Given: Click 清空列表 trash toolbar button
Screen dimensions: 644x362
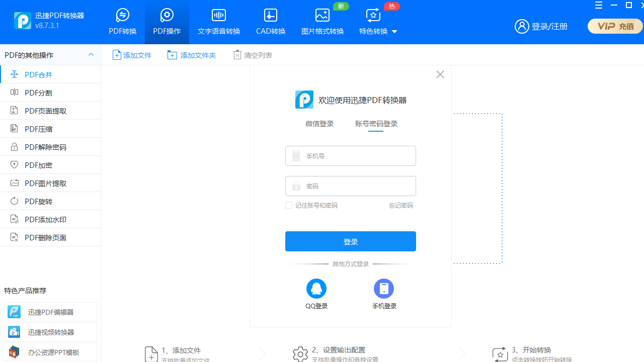Looking at the screenshot, I should [x=253, y=55].
